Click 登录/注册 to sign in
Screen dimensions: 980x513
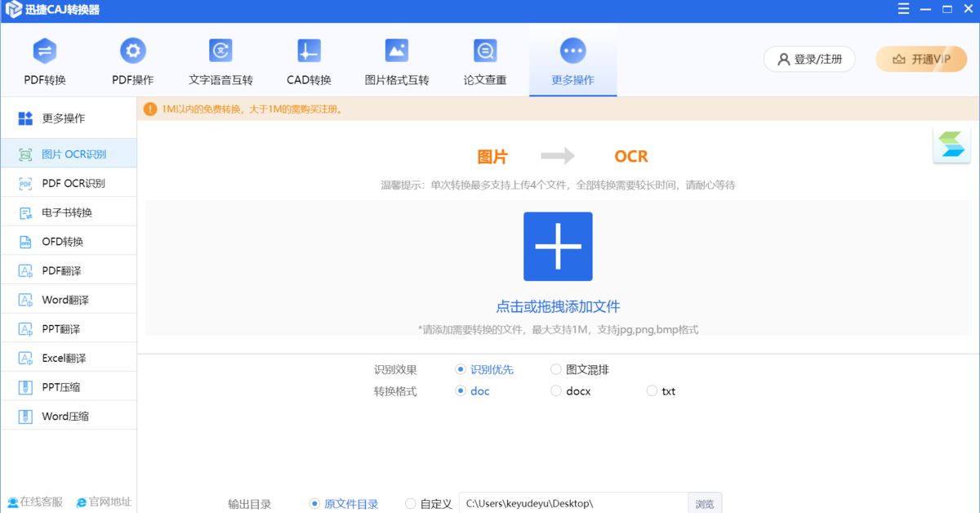[x=809, y=59]
